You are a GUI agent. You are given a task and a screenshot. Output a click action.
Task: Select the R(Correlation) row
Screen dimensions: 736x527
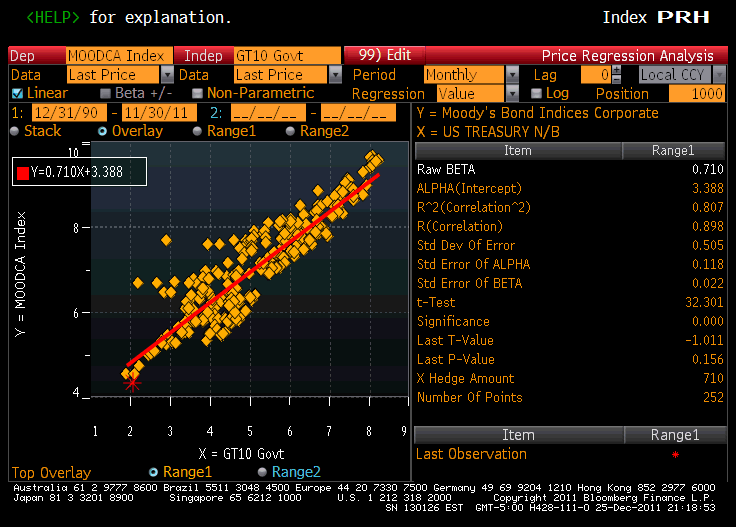click(570, 226)
